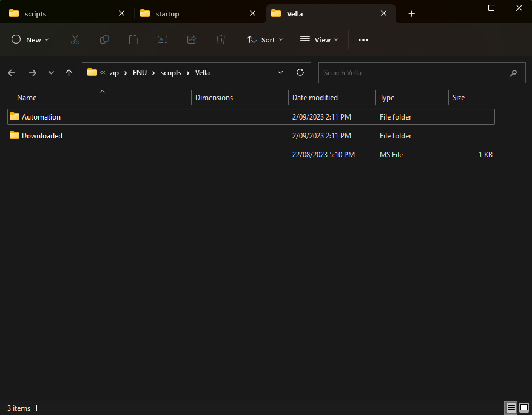The height and width of the screenshot is (415, 532).
Task: Switch to large thumbnails view toggle
Action: pyautogui.click(x=524, y=408)
